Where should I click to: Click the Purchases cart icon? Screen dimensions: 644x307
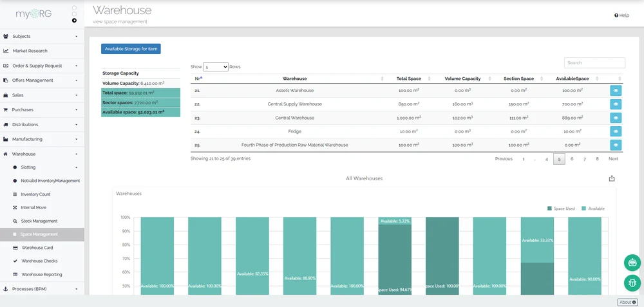[6, 109]
